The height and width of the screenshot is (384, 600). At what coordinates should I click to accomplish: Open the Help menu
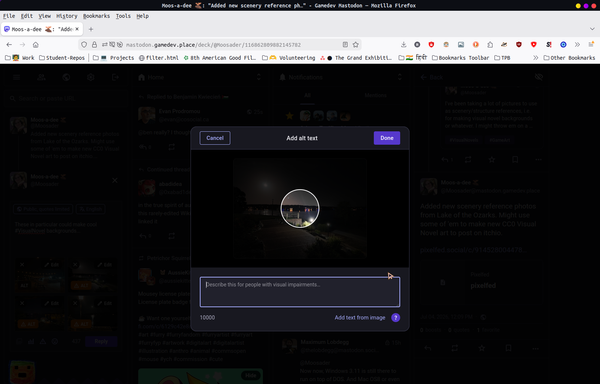point(142,16)
